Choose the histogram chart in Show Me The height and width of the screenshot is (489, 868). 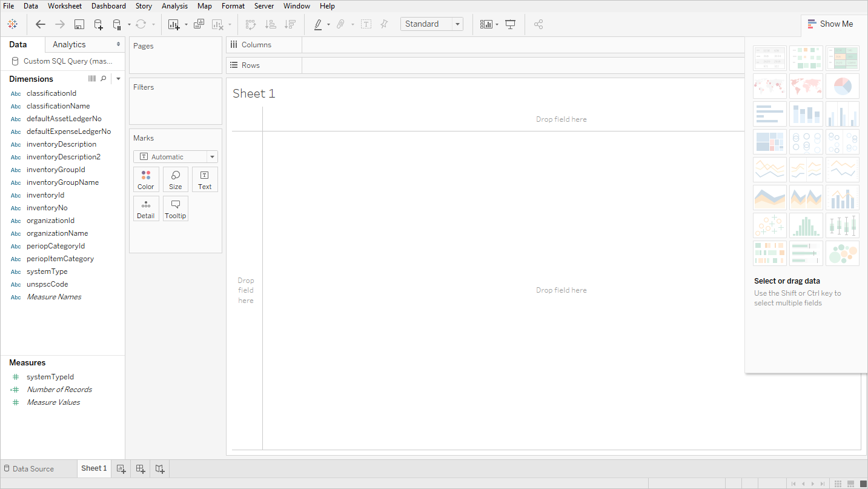[806, 225]
